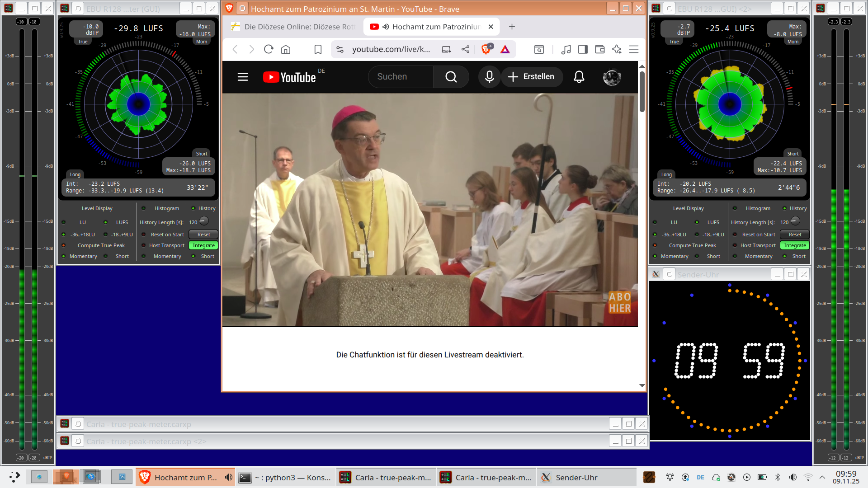
Task: Open the YouTube hamburger guide menu
Action: point(243,77)
